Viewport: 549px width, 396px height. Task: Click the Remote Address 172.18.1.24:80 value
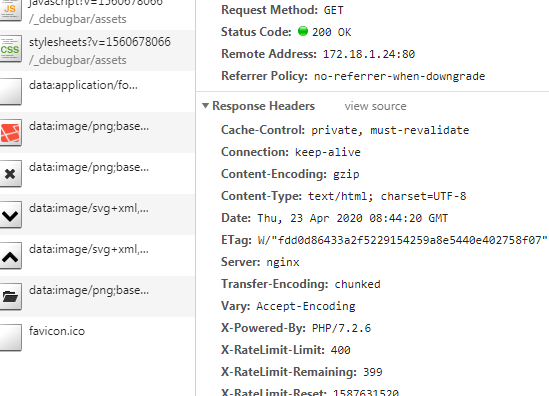(x=369, y=54)
